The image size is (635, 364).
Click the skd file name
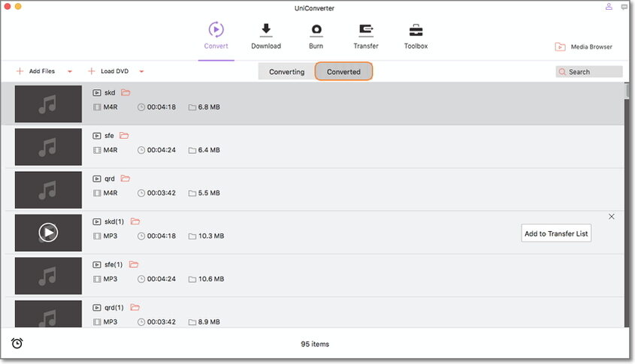pyautogui.click(x=110, y=92)
